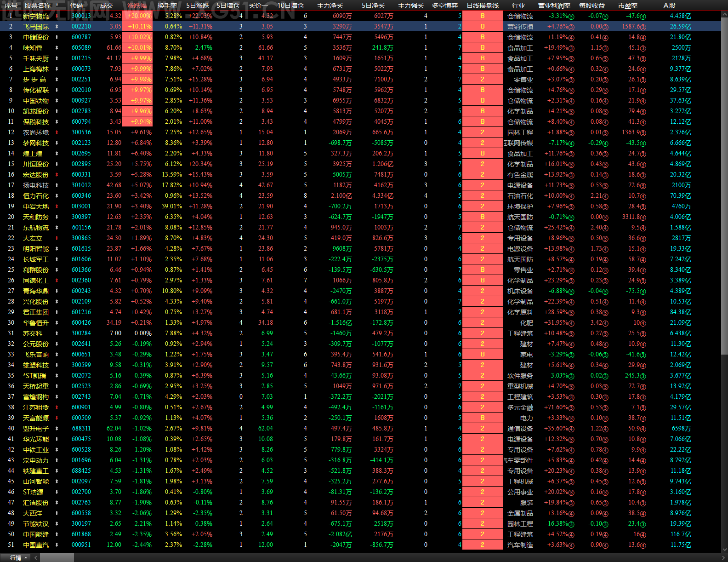Select stock name 梦网科技

pyautogui.click(x=36, y=143)
